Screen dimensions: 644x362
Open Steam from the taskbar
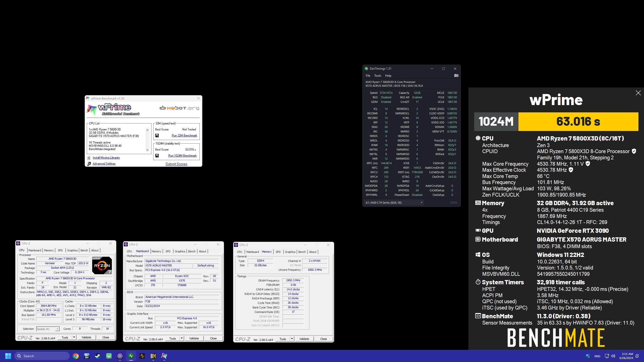click(x=98, y=356)
